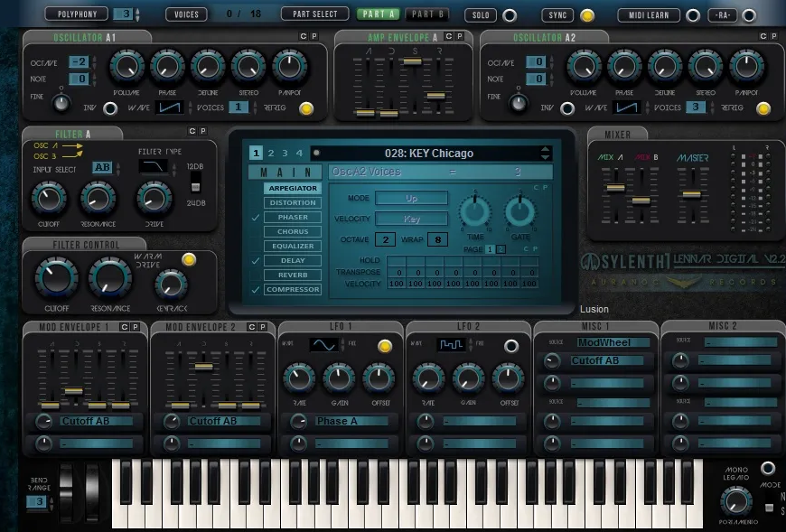
Task: Switch to Part B
Action: [x=427, y=14]
